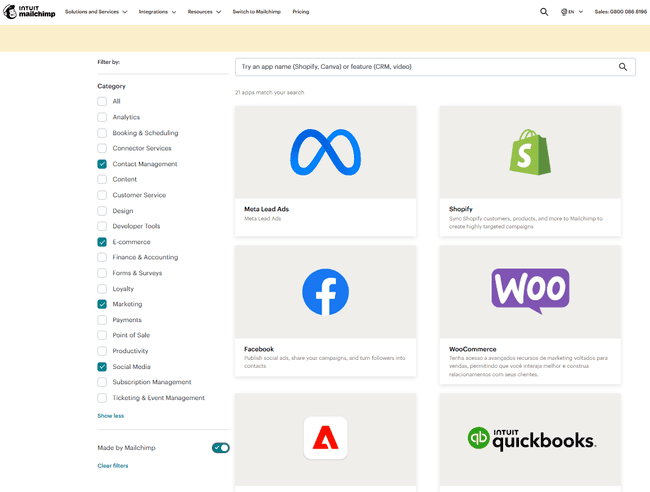
Task: Tick the Forms & Surveys checkbox
Action: (102, 273)
